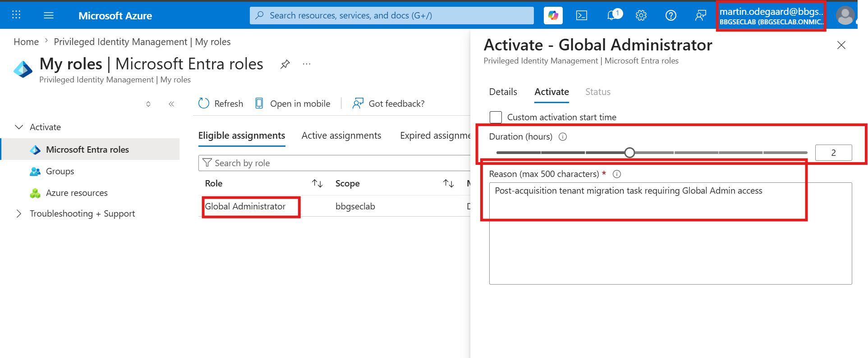Pin the My roles blade
The width and height of the screenshot is (868, 358).
(285, 64)
